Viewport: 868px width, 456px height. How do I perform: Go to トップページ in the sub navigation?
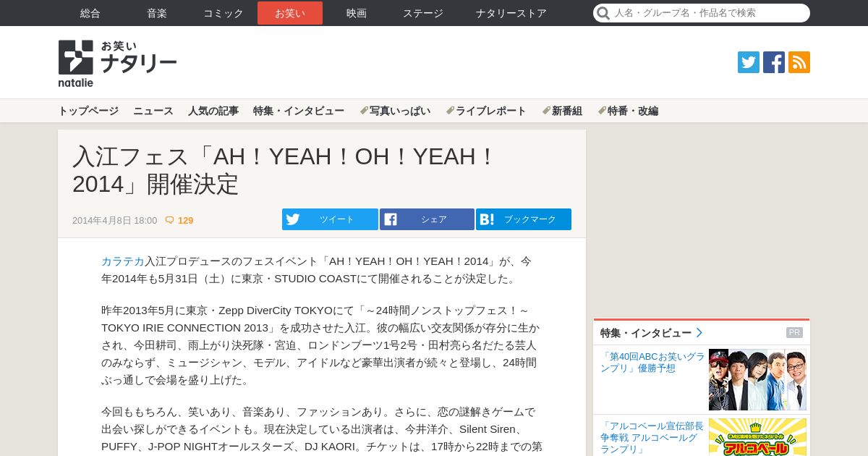coord(88,111)
